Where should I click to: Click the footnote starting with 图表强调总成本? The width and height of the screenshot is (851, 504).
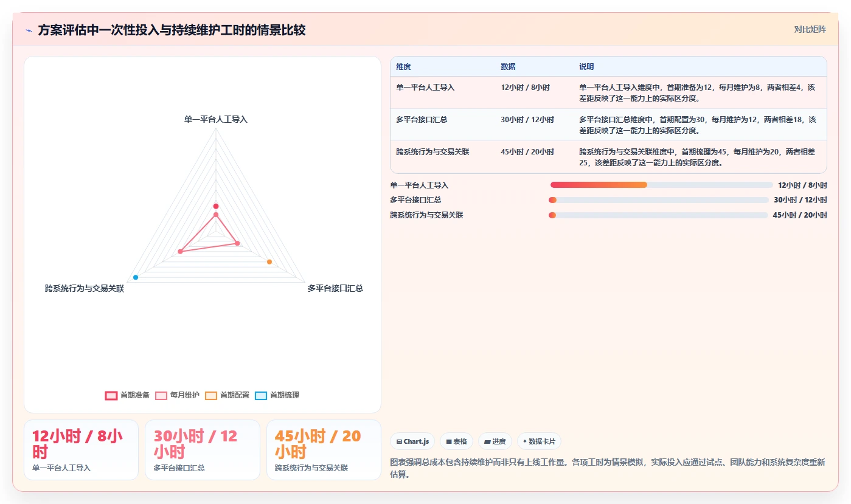point(608,468)
